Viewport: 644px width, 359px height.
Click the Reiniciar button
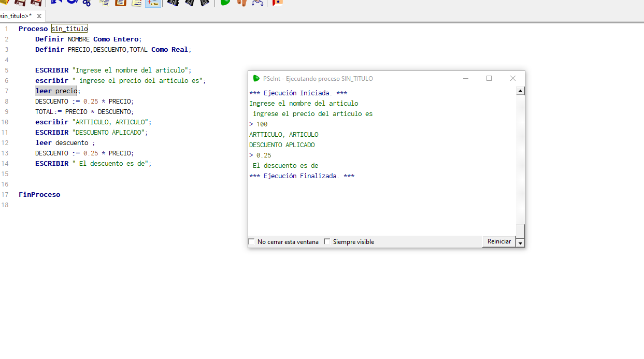point(499,241)
